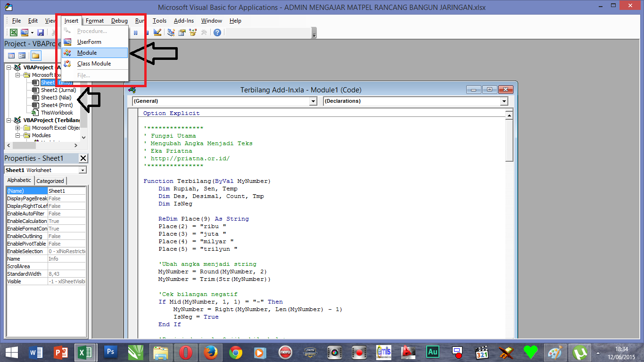Open Firefox from the taskbar
The width and height of the screenshot is (644, 362).
pos(211,352)
